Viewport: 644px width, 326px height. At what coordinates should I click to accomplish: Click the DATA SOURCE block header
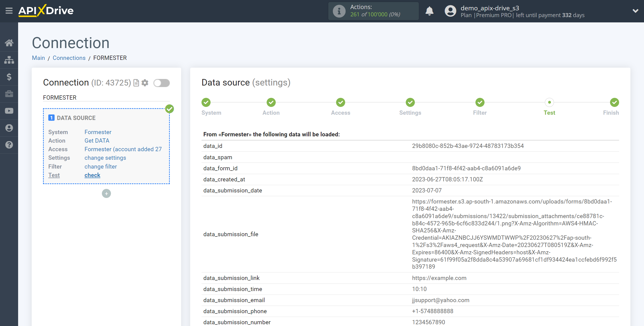[72, 118]
